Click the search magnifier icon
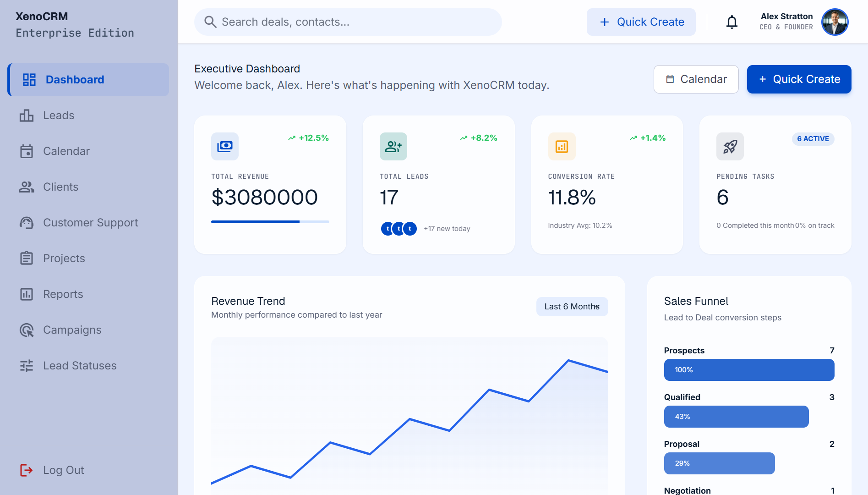868x495 pixels. pyautogui.click(x=210, y=22)
